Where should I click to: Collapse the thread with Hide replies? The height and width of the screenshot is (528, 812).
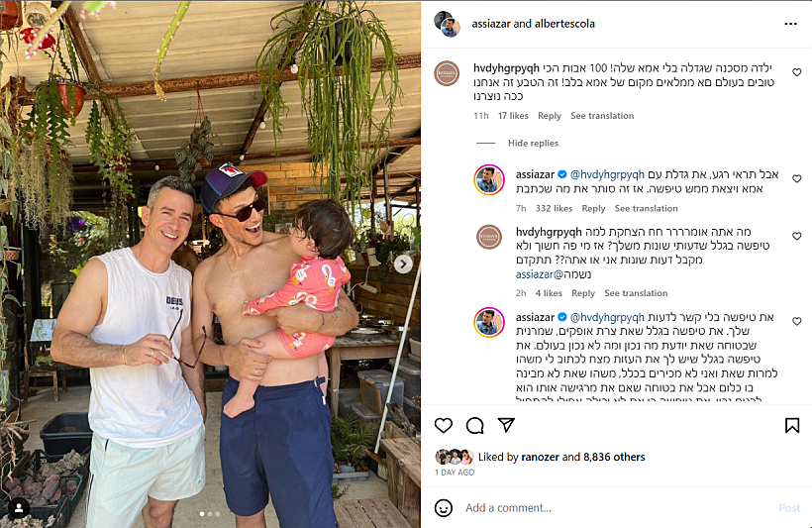[533, 143]
